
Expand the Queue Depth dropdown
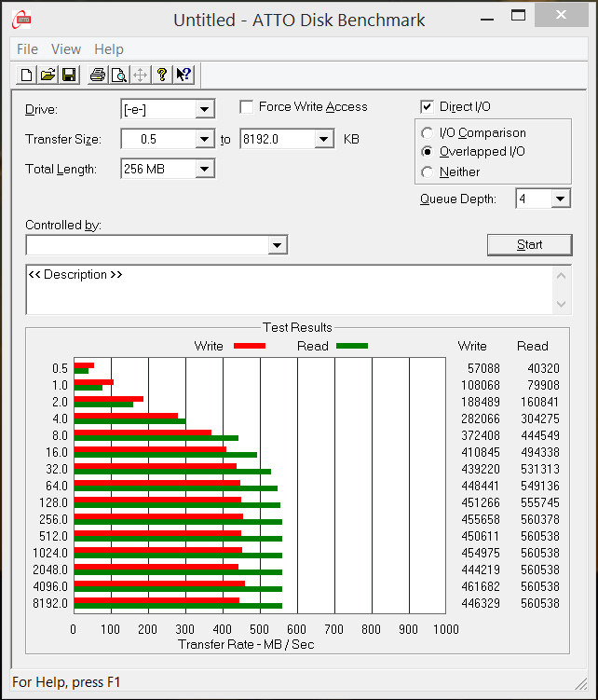[560, 199]
